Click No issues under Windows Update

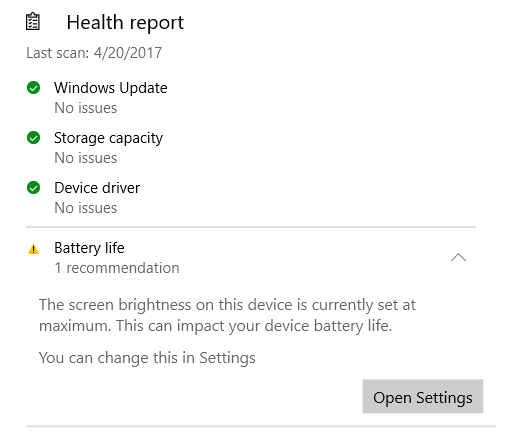click(x=86, y=108)
